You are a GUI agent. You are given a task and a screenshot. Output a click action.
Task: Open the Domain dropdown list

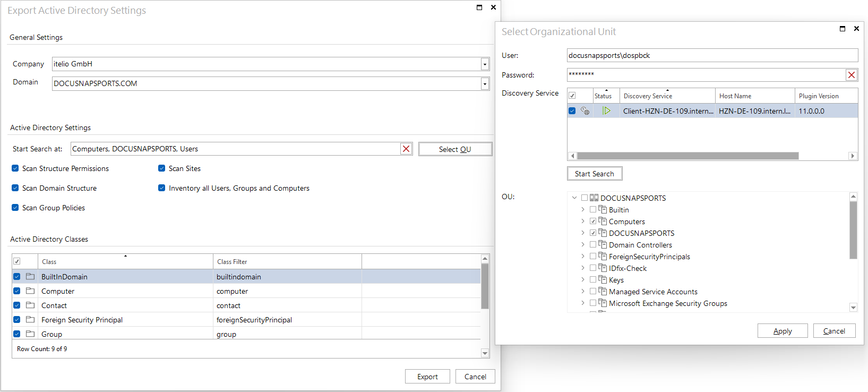(x=485, y=84)
